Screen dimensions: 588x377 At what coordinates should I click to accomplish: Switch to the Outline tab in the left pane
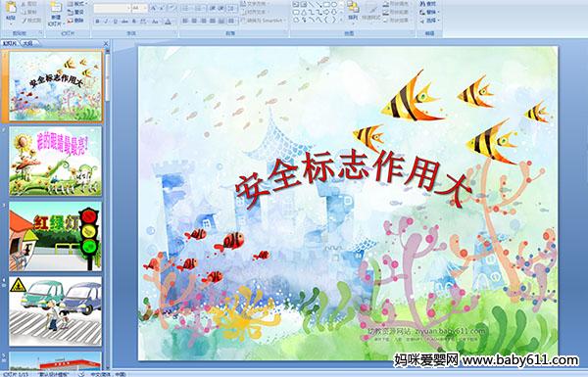28,43
